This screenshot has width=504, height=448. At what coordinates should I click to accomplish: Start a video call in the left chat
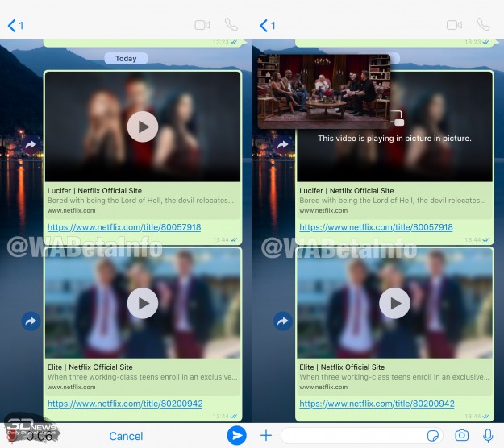click(202, 25)
